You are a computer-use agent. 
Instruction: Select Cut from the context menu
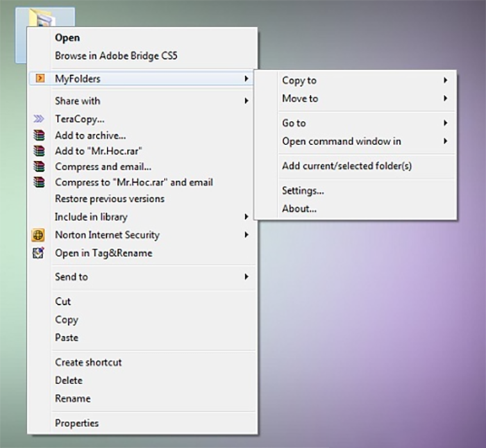(x=142, y=301)
